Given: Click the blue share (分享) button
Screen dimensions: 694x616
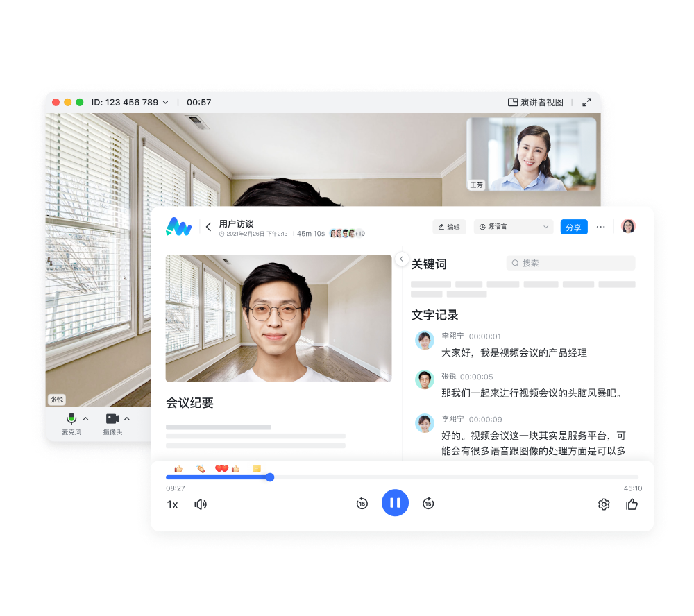Looking at the screenshot, I should (574, 227).
